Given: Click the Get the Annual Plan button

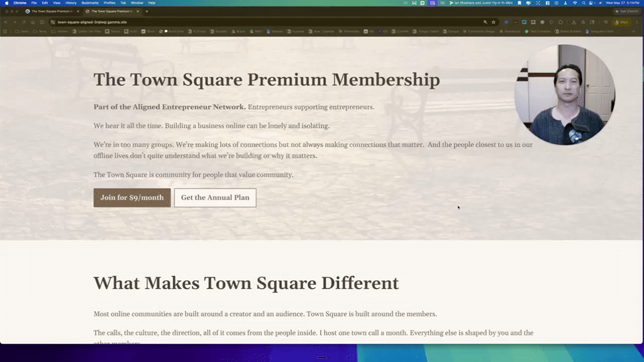Looking at the screenshot, I should coord(215,197).
